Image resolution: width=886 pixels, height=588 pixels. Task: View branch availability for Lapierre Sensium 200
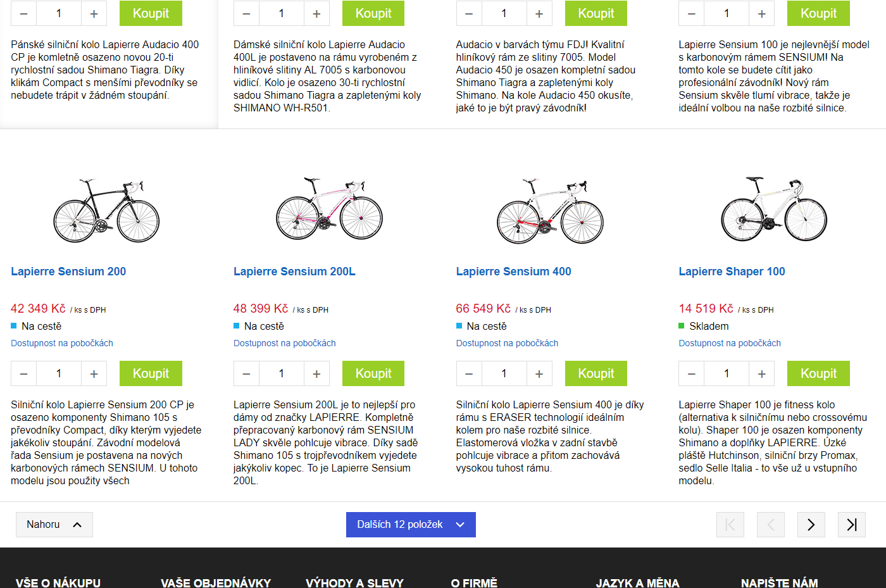(x=62, y=343)
